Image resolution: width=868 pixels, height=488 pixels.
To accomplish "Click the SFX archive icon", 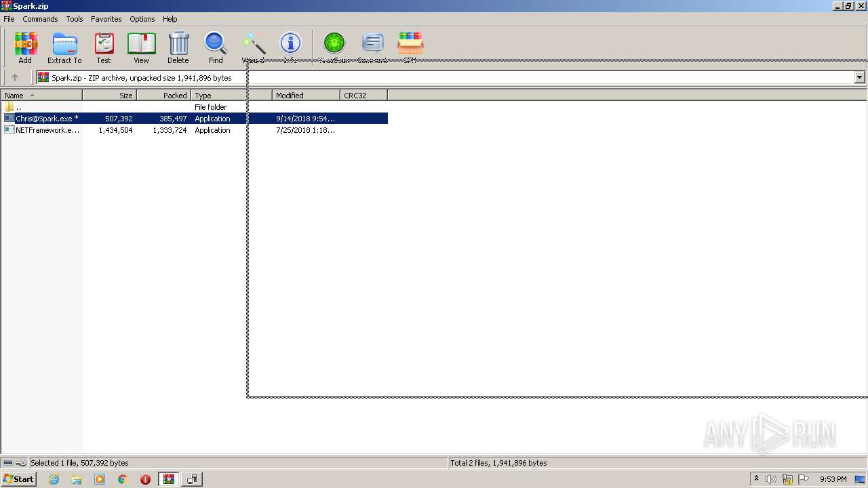I will coord(410,44).
